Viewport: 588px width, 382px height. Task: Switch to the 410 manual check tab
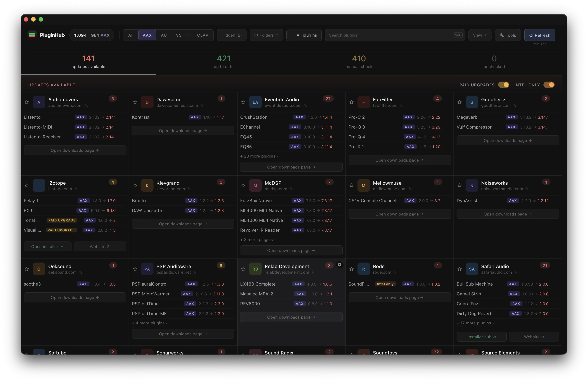click(359, 62)
